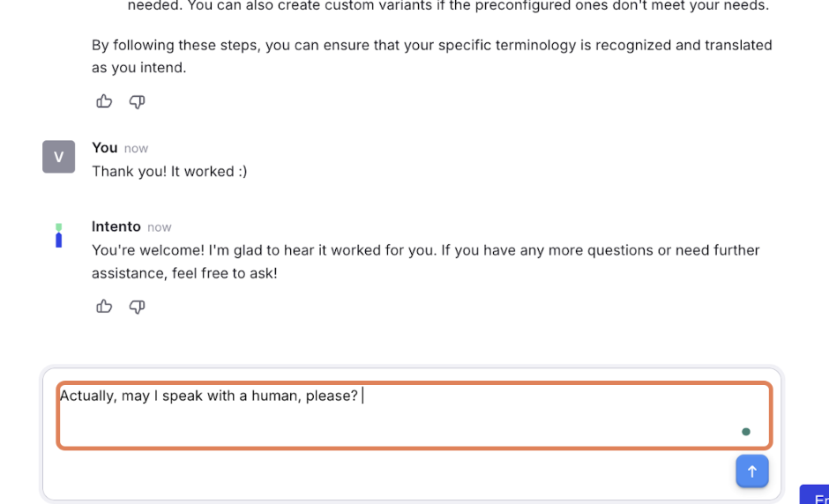Give thumbs down to "You're welcome" reply
This screenshot has height=504, width=829.
(137, 307)
